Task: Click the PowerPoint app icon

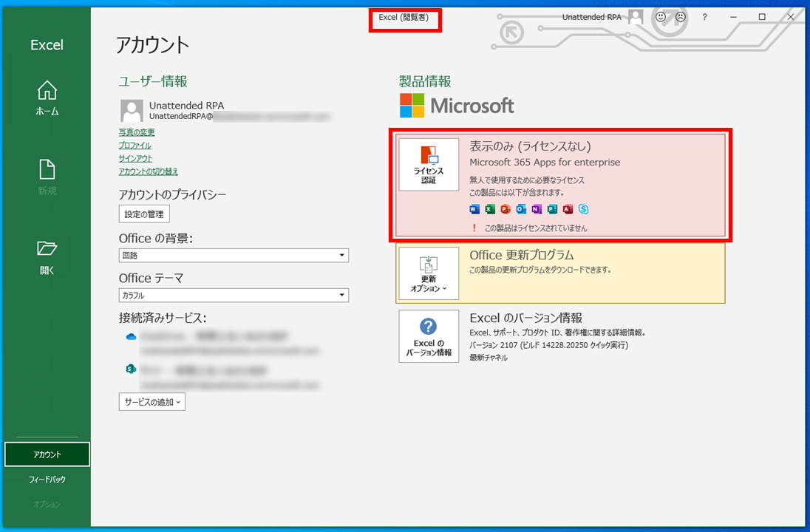Action: [x=506, y=209]
